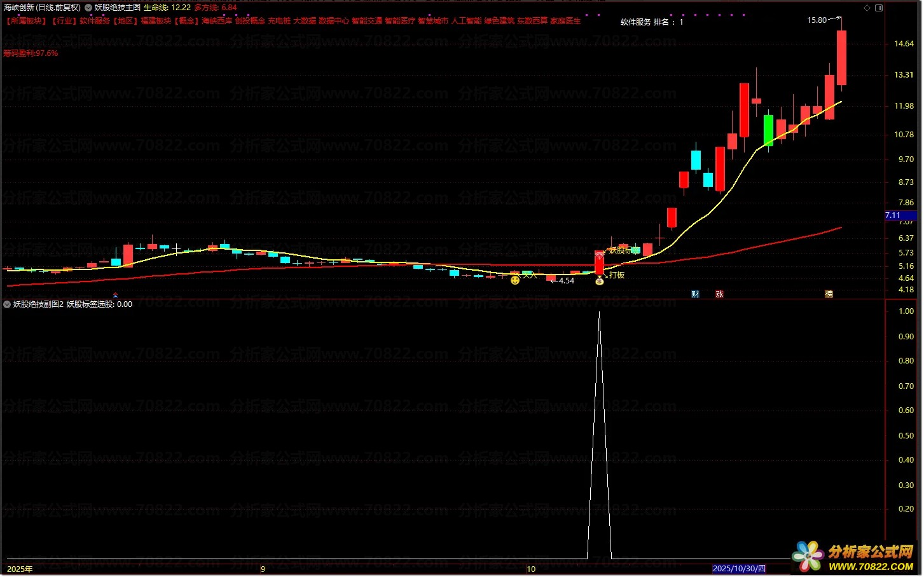Click the 智慧城市 concept tag
This screenshot has width=924, height=577.
433,21
